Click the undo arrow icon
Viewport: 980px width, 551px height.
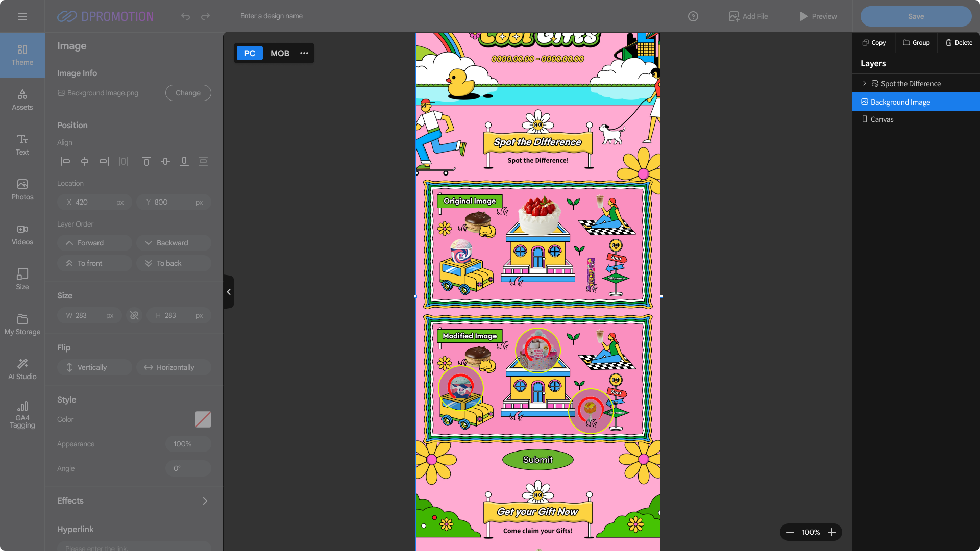click(185, 16)
